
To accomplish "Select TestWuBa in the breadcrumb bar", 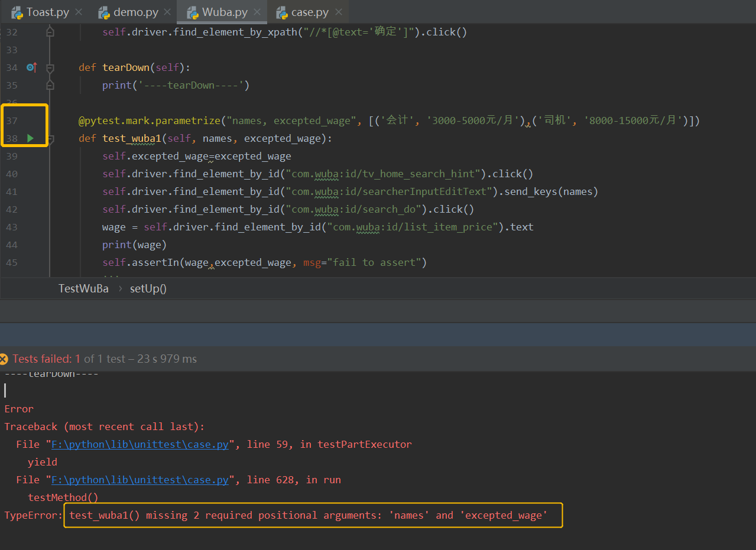I will pos(83,288).
